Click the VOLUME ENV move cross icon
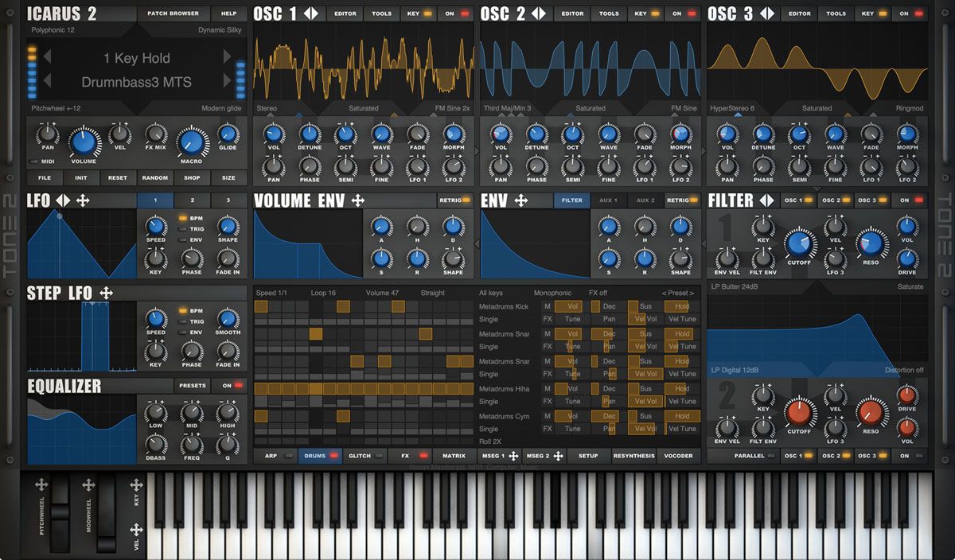The height and width of the screenshot is (560, 955). coord(358,200)
